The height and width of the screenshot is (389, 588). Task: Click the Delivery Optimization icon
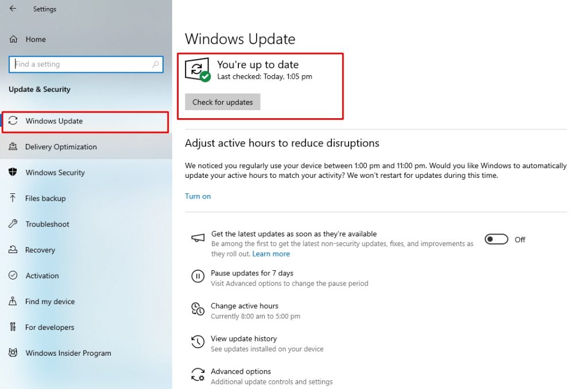(x=13, y=146)
